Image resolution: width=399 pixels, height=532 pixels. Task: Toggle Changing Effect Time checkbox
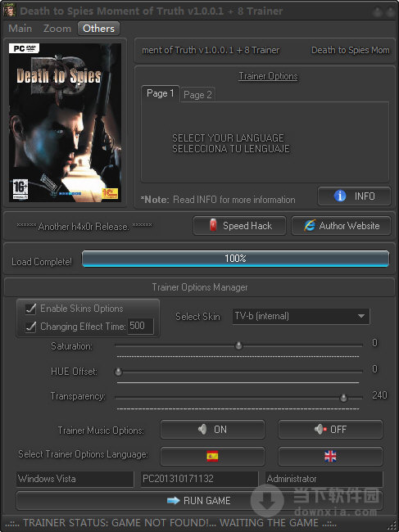(30, 327)
